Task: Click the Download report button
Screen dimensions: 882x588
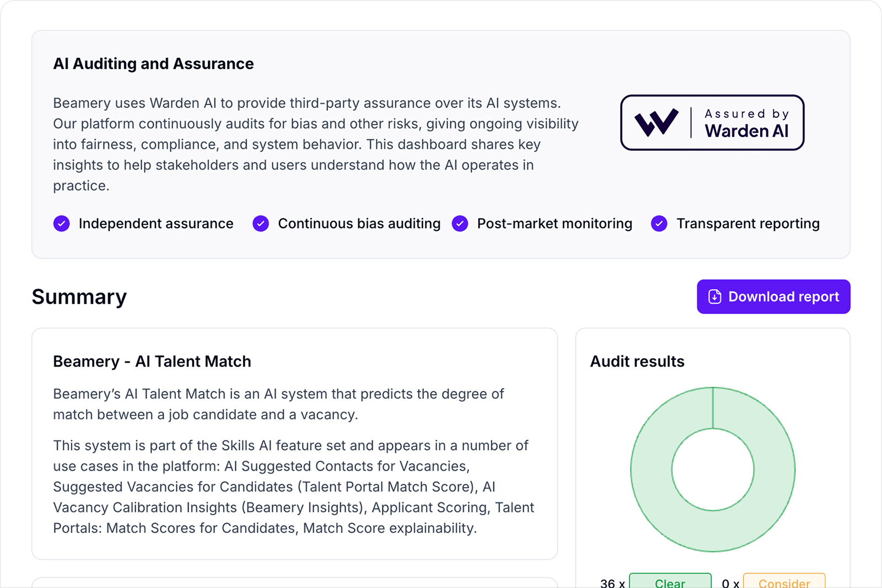Action: pos(773,296)
